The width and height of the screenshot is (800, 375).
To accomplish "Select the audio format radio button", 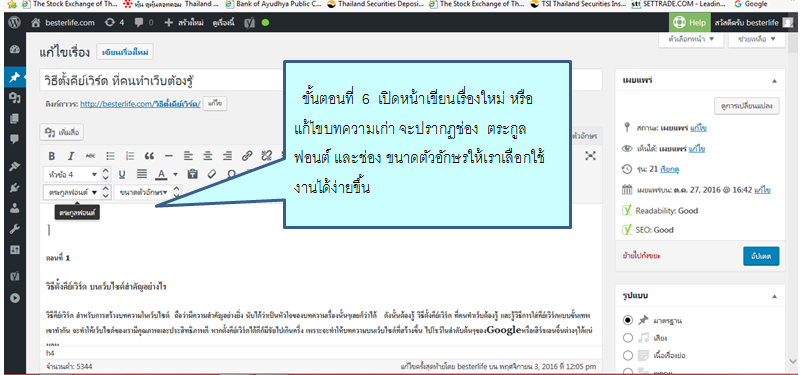I will [628, 338].
